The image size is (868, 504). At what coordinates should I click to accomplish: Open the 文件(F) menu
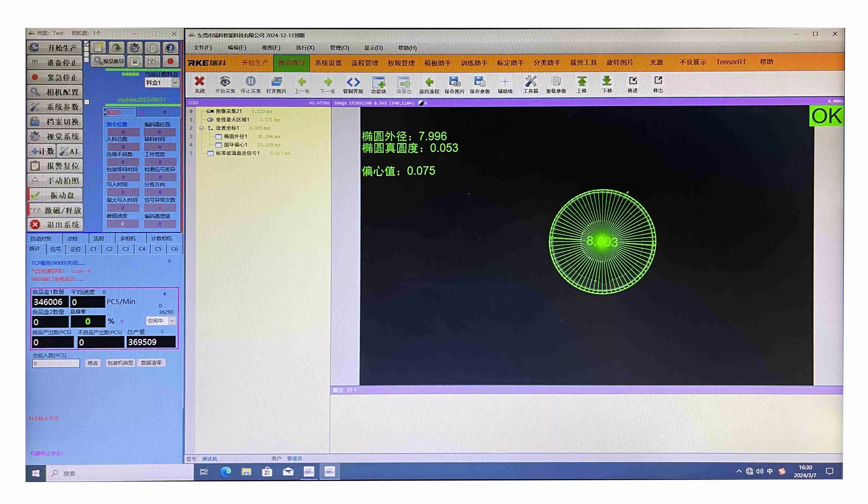203,48
